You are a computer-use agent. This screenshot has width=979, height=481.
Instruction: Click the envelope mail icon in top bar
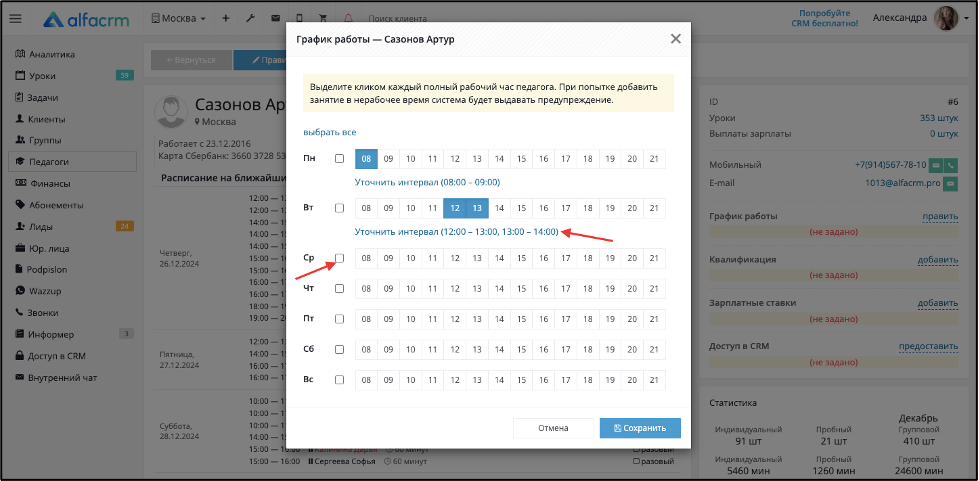coord(275,19)
